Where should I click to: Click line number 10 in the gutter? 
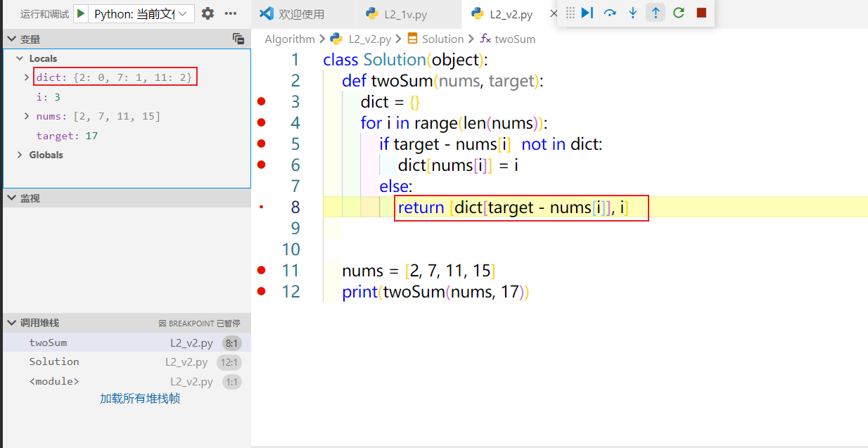(291, 249)
